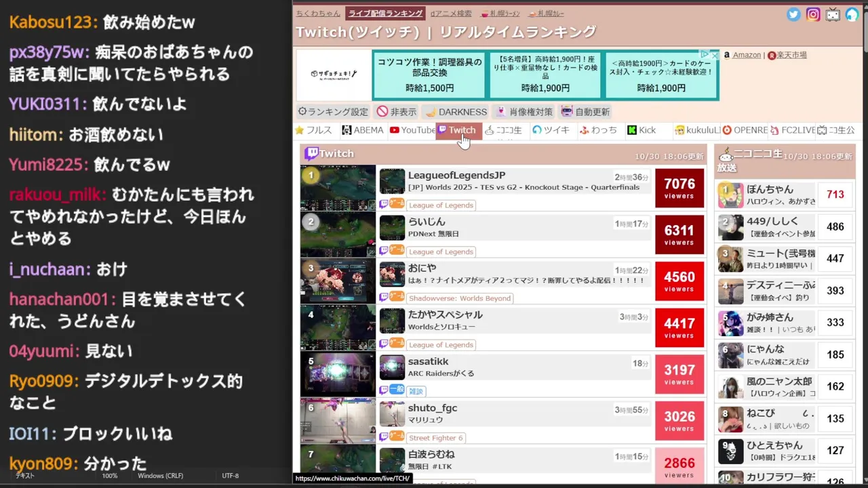868x488 pixels.
Task: Click the LeagueofLegendsJP channel name
Action: (456, 176)
